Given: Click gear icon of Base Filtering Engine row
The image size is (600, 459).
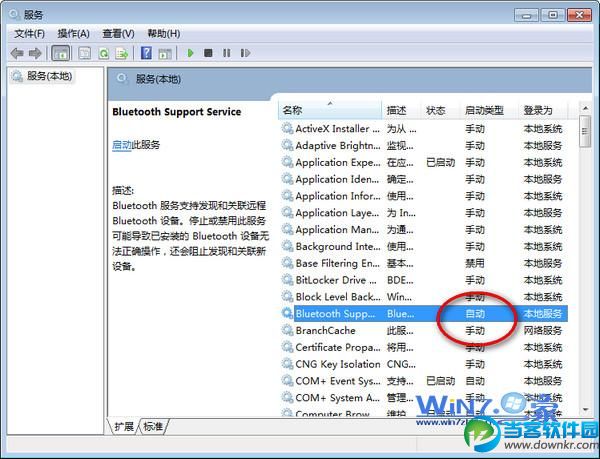Looking at the screenshot, I should coord(287,263).
